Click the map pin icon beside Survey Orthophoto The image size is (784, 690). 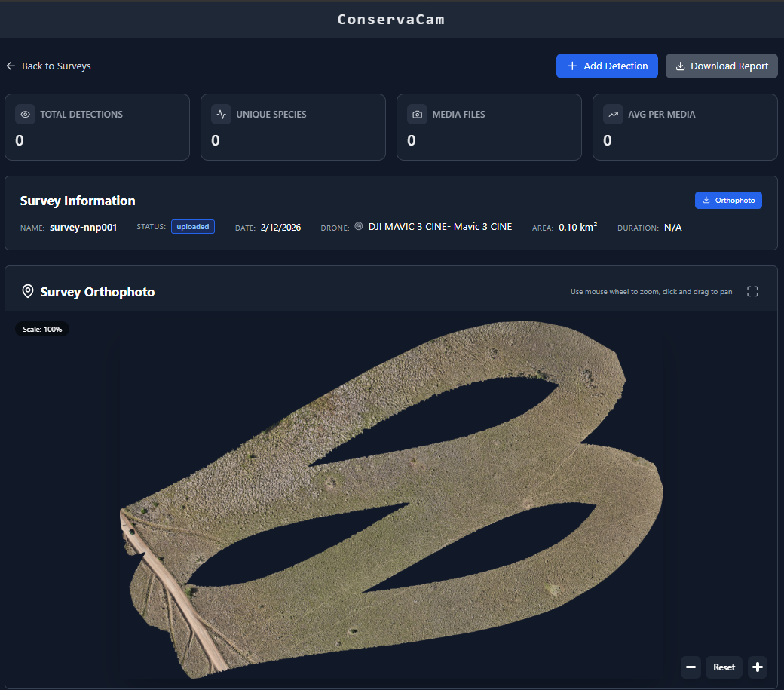[28, 292]
